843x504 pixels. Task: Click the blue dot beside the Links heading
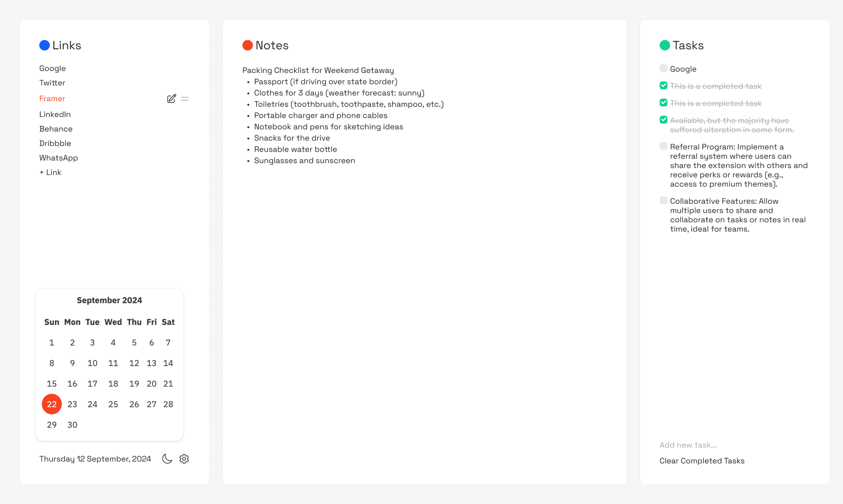coord(44,45)
